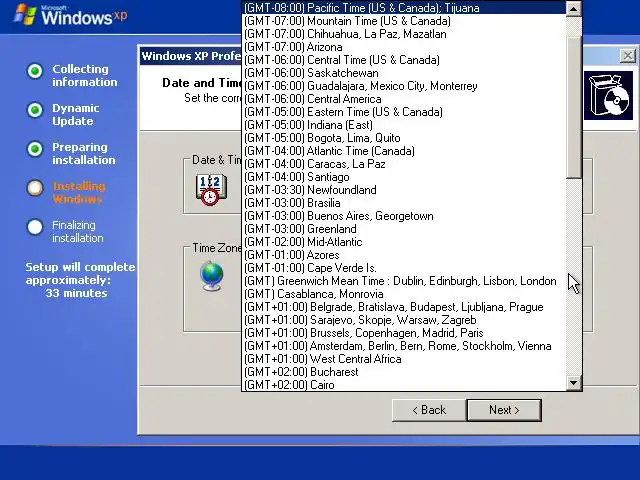Select Cape Verde Is. entry
The width and height of the screenshot is (640, 480).
pos(404,268)
